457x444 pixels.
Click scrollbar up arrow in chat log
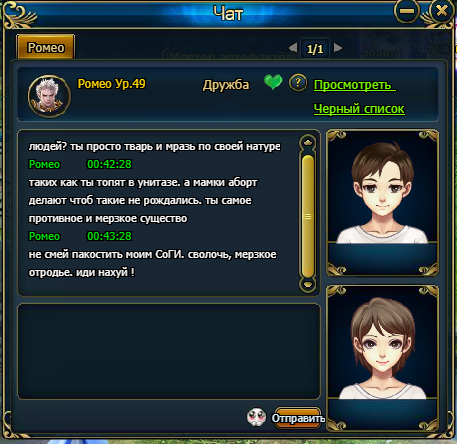(308, 143)
